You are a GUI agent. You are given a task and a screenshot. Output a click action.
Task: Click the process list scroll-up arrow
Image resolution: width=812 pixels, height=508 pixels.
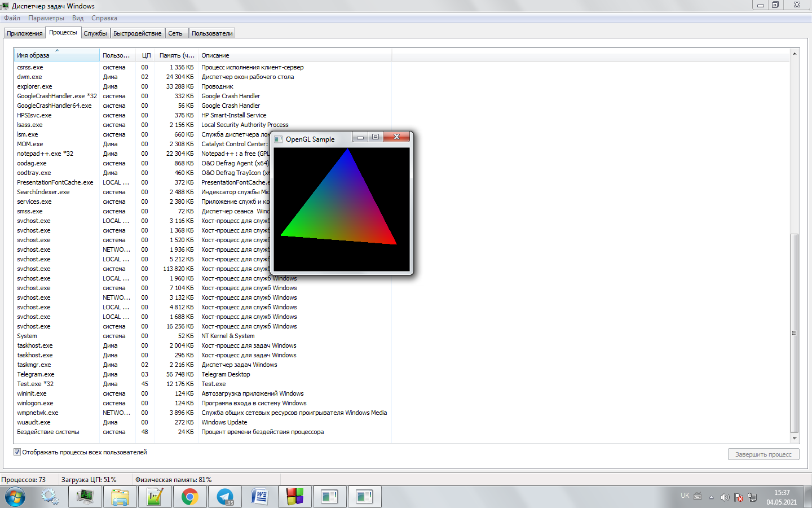[795, 54]
